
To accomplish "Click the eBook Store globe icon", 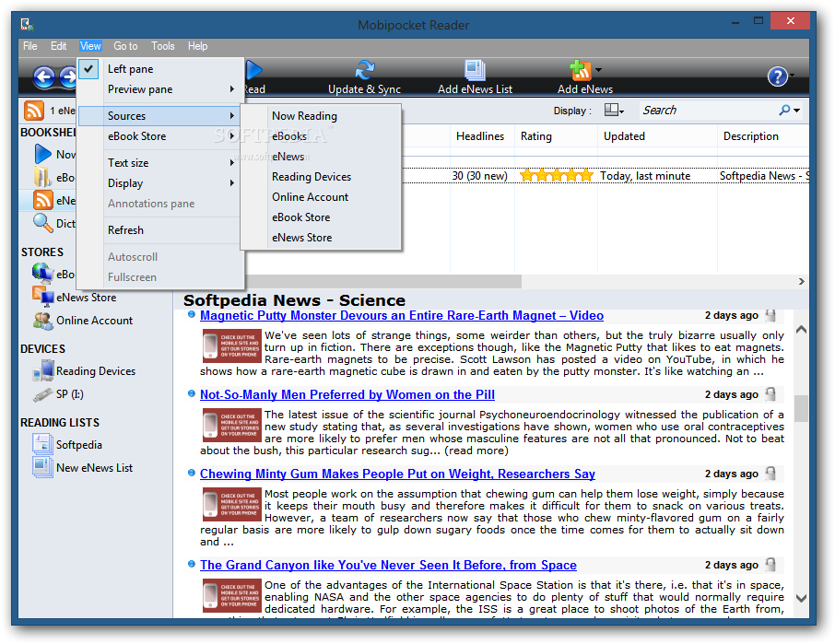I will (x=42, y=275).
